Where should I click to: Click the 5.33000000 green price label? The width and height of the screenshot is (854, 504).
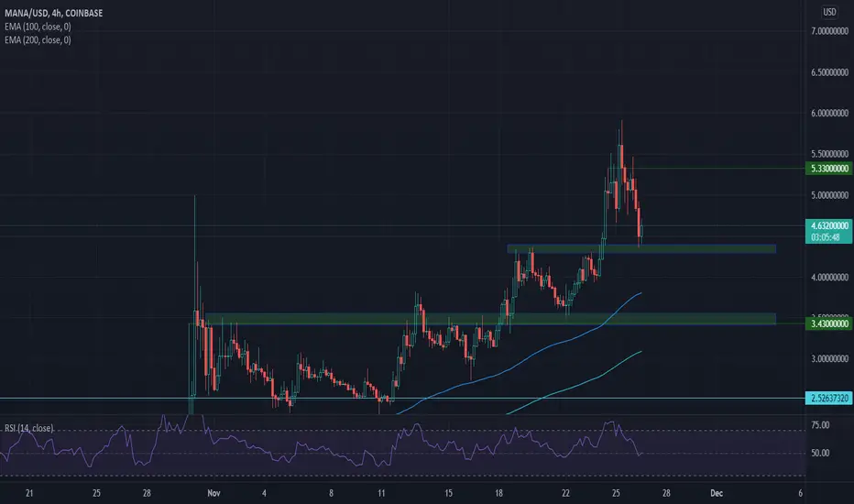point(828,169)
